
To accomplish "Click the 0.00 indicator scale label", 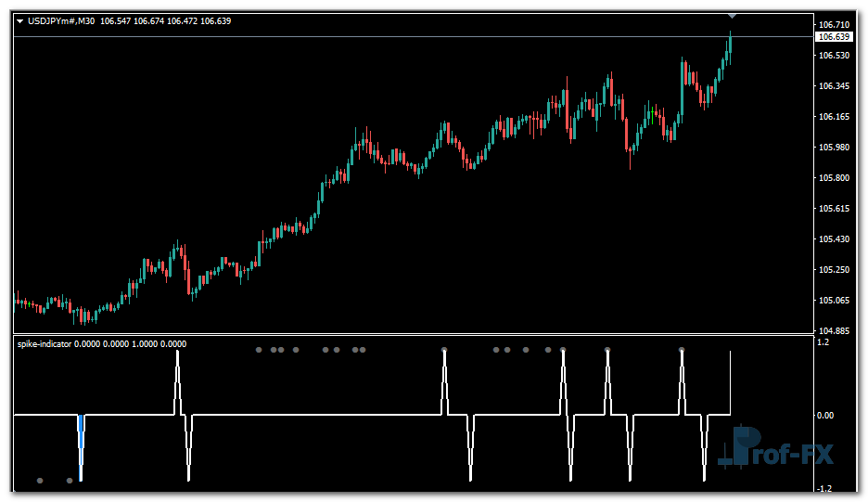I will (824, 416).
